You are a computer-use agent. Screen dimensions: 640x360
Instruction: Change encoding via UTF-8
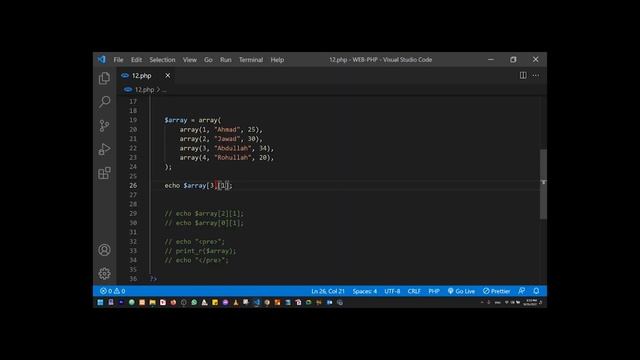[392, 291]
